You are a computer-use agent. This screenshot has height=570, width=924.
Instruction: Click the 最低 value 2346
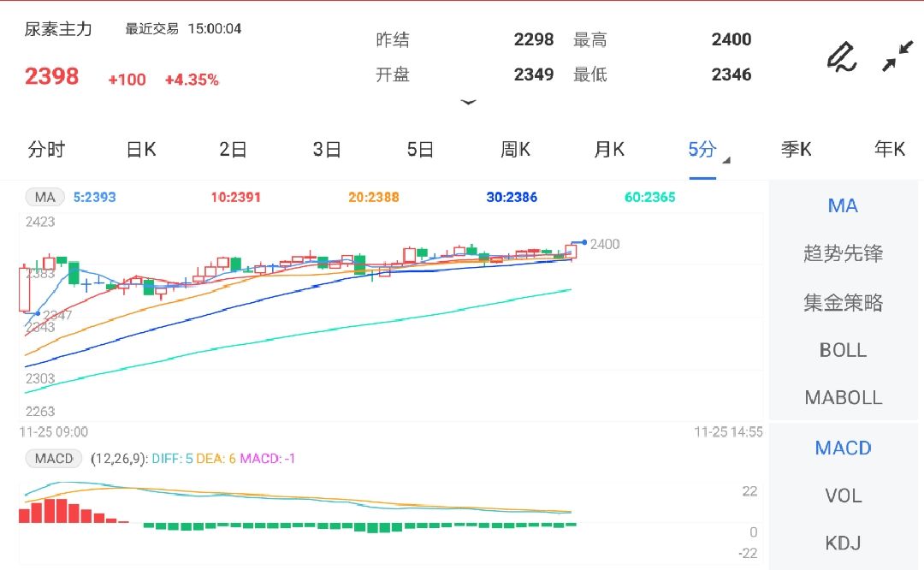[x=731, y=74]
